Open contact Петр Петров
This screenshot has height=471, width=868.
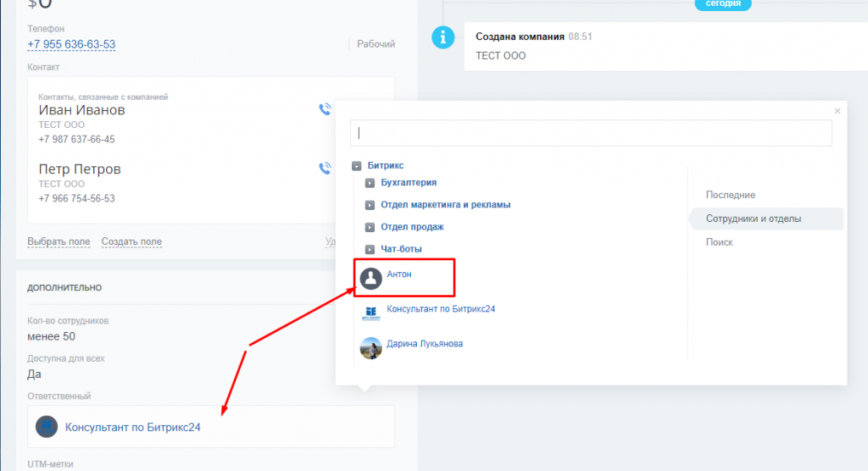coord(79,169)
